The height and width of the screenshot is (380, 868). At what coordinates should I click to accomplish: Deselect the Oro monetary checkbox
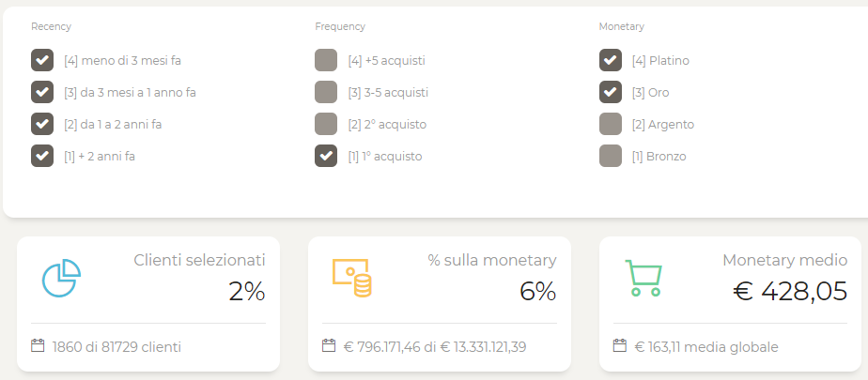(x=611, y=92)
